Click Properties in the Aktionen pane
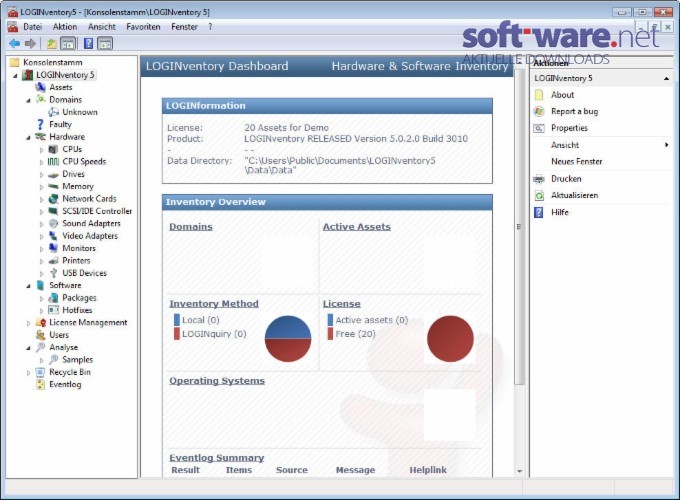The height and width of the screenshot is (500, 680). [569, 128]
